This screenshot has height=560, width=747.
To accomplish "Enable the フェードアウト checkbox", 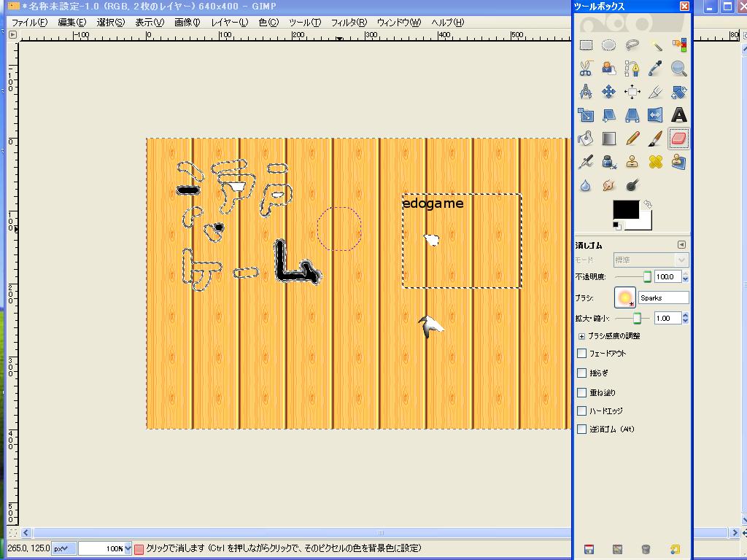I will (581, 354).
